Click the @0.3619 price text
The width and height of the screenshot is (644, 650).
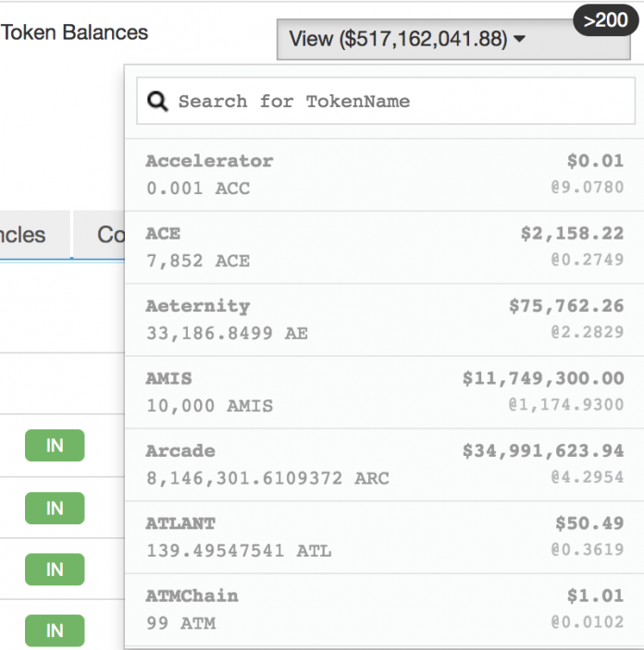click(x=588, y=550)
